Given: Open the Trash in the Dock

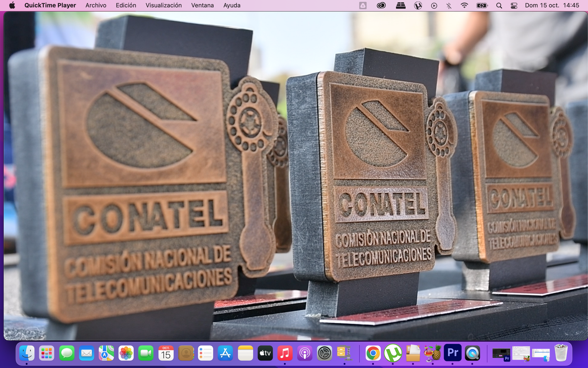Looking at the screenshot, I should 561,353.
